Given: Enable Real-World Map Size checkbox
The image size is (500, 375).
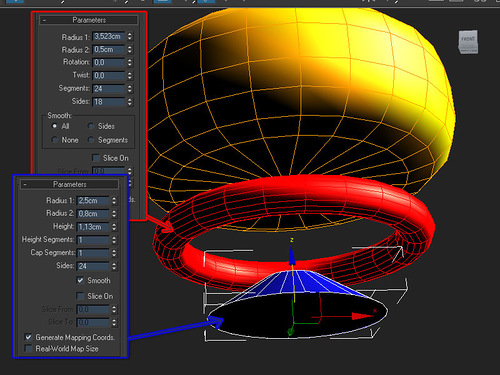Looking at the screenshot, I should [x=28, y=349].
